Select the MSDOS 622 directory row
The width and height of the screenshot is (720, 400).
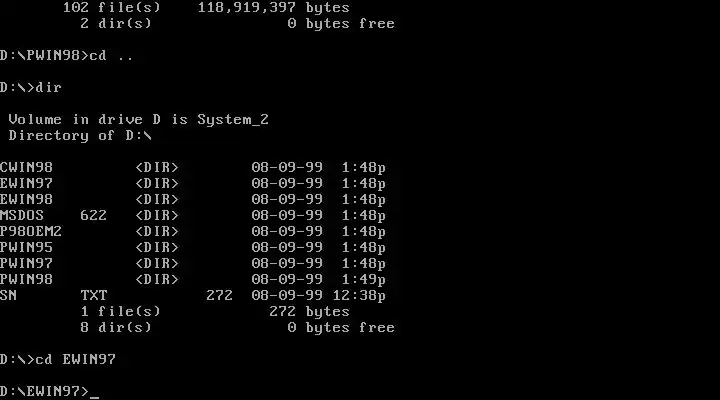[x=193, y=216]
